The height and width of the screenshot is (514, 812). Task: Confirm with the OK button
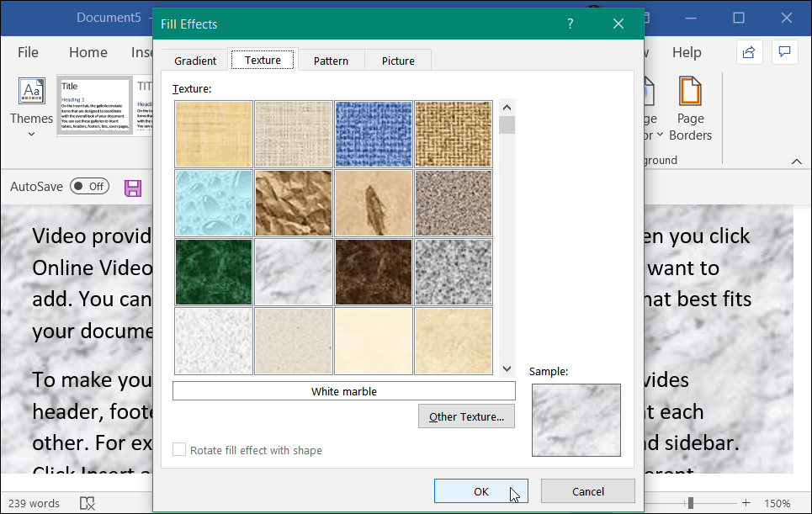(481, 491)
